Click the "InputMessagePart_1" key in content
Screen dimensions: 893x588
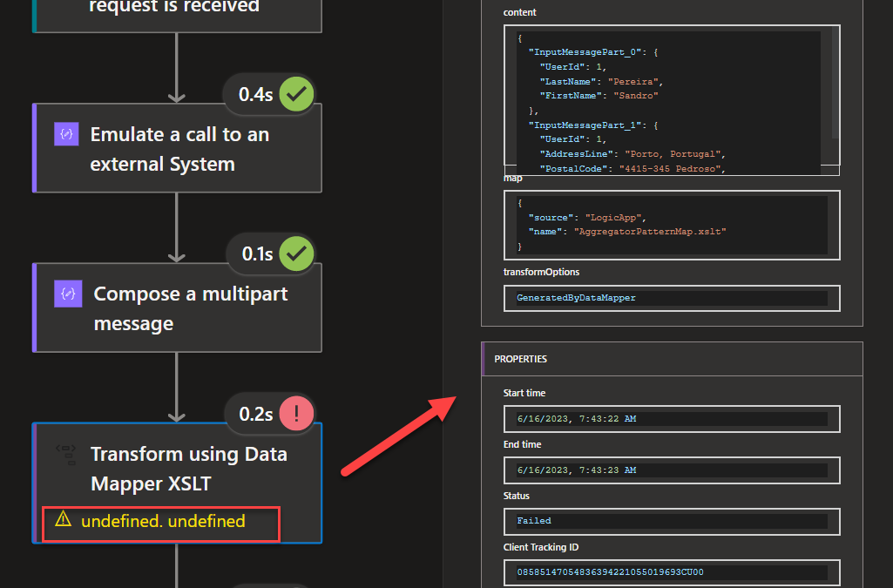pyautogui.click(x=585, y=125)
